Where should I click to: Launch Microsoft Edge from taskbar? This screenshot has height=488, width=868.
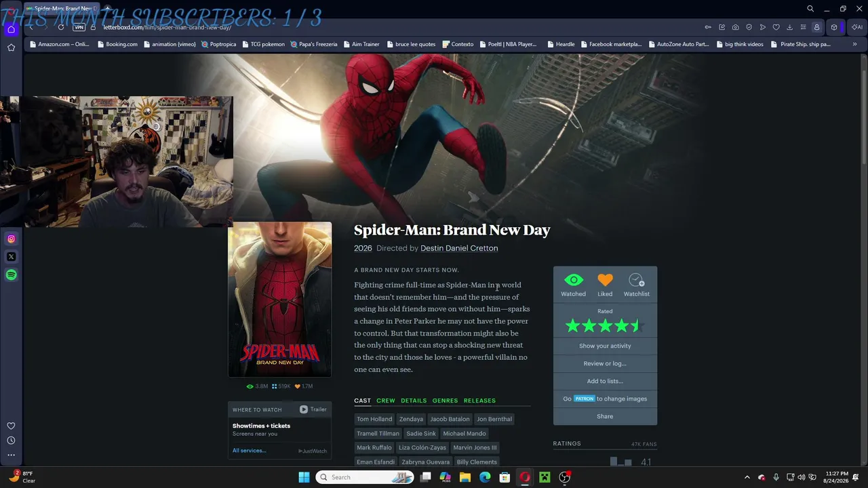coord(485,477)
